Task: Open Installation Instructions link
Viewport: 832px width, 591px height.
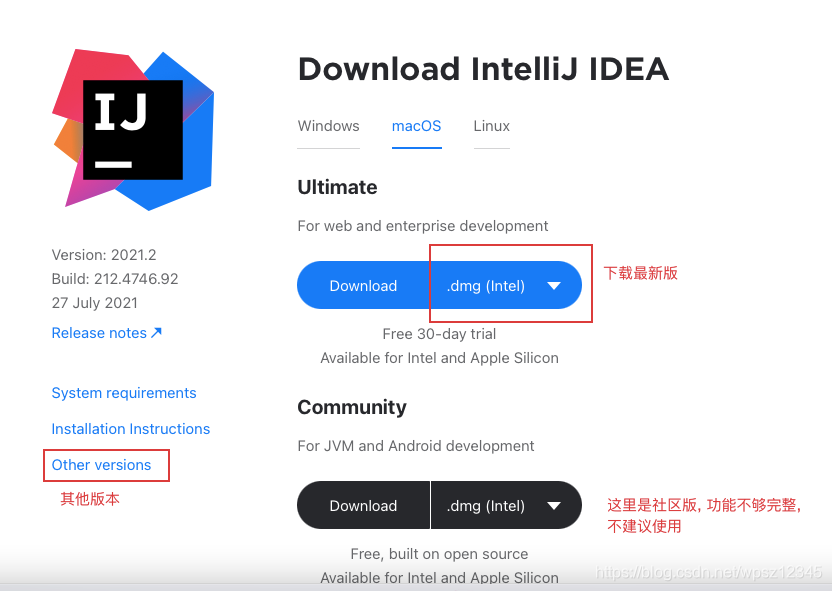Action: pos(131,429)
